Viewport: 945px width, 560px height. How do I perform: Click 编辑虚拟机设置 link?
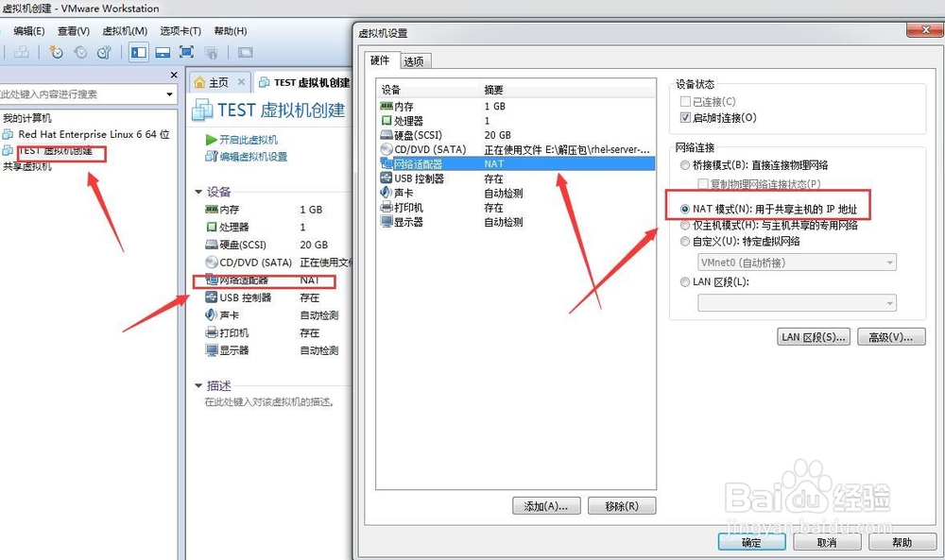253,157
